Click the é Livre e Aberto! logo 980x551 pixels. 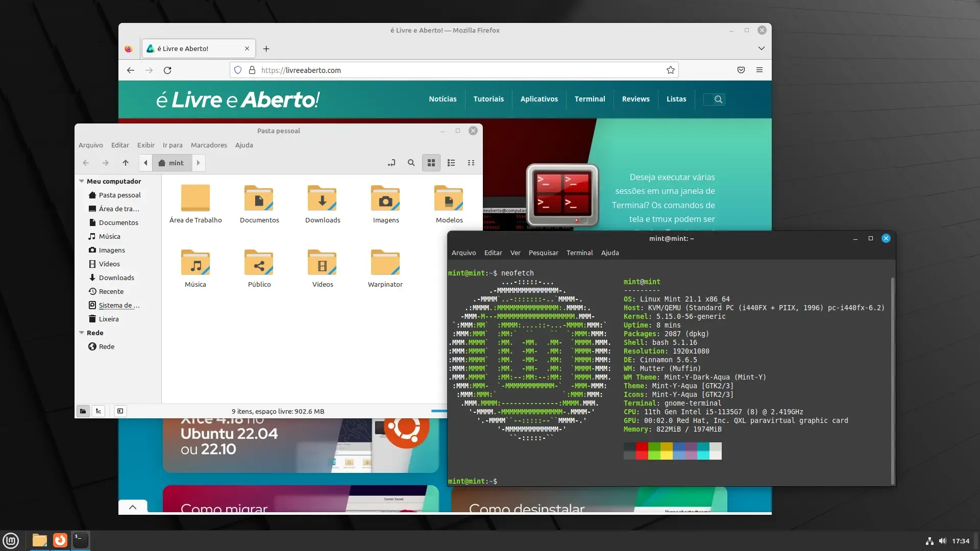tap(238, 100)
